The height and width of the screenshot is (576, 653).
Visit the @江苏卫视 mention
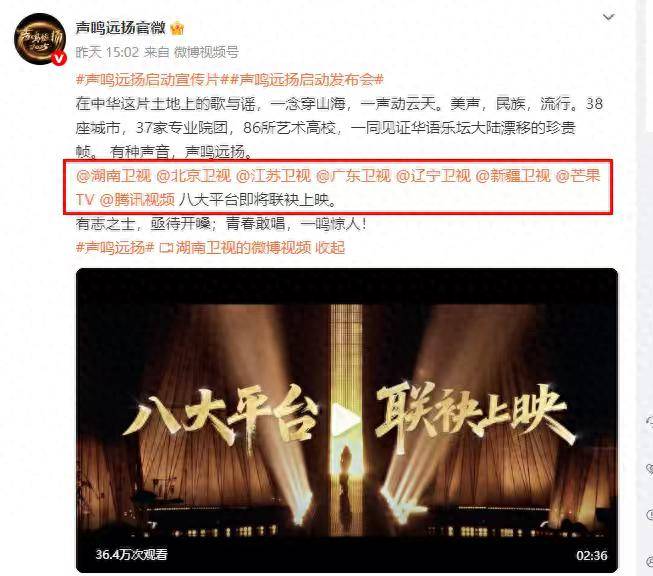click(x=274, y=176)
